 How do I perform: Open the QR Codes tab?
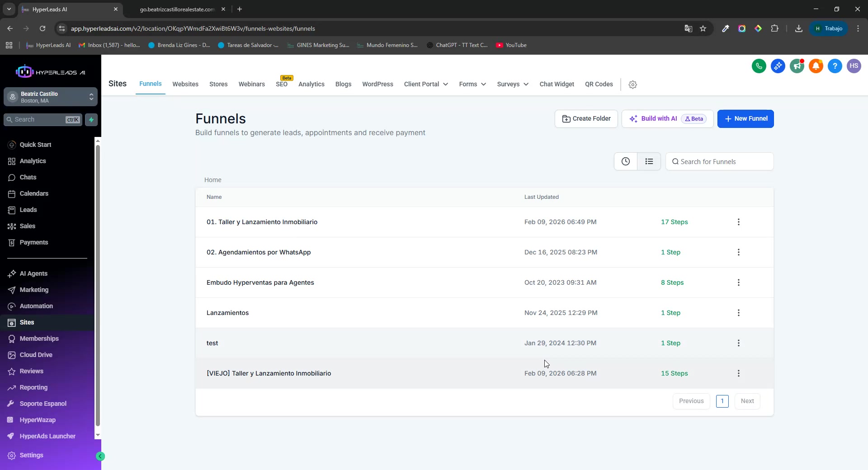pos(599,84)
